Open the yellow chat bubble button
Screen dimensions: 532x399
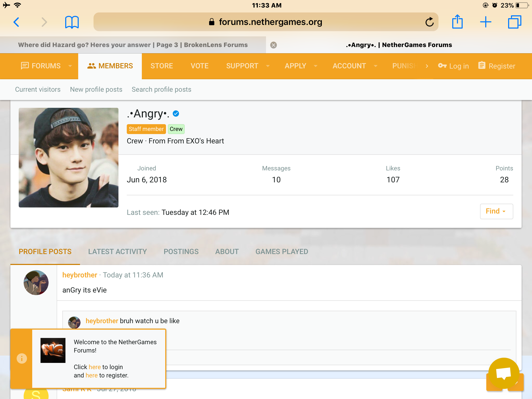(504, 373)
